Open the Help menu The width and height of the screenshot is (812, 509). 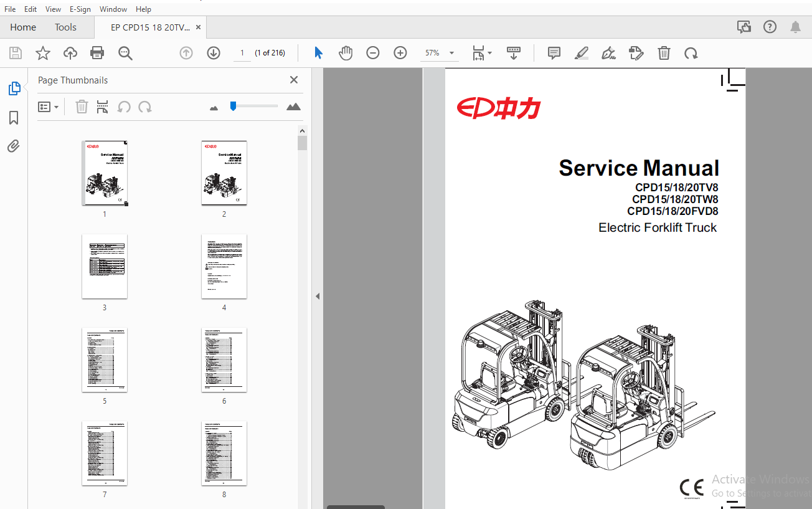coord(143,9)
